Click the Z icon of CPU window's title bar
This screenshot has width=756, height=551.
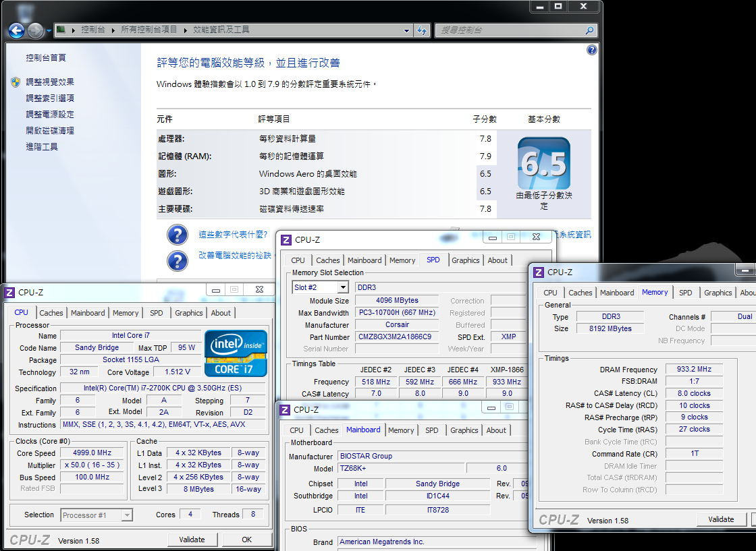pos(9,292)
